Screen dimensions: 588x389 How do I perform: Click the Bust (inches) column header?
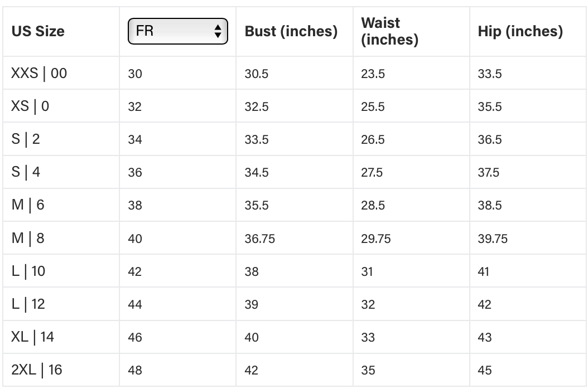[291, 32]
